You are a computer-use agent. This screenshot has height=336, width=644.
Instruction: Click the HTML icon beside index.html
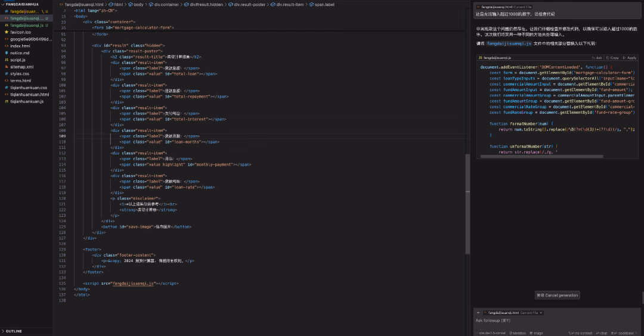(x=6, y=46)
